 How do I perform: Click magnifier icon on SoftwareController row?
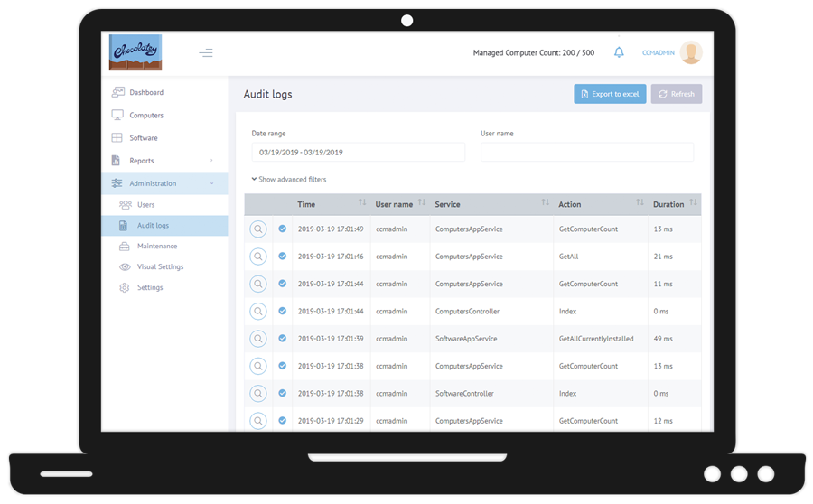pos(258,394)
